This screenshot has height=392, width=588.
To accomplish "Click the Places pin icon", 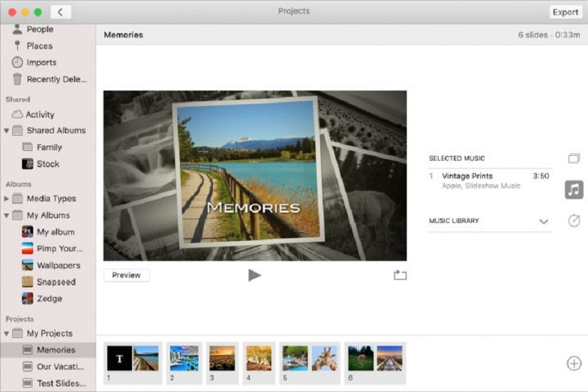I will pyautogui.click(x=17, y=46).
